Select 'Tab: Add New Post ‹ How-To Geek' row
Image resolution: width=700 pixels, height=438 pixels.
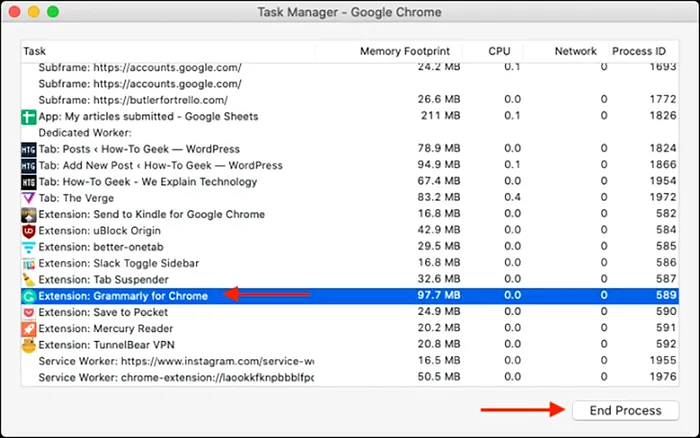(350, 166)
